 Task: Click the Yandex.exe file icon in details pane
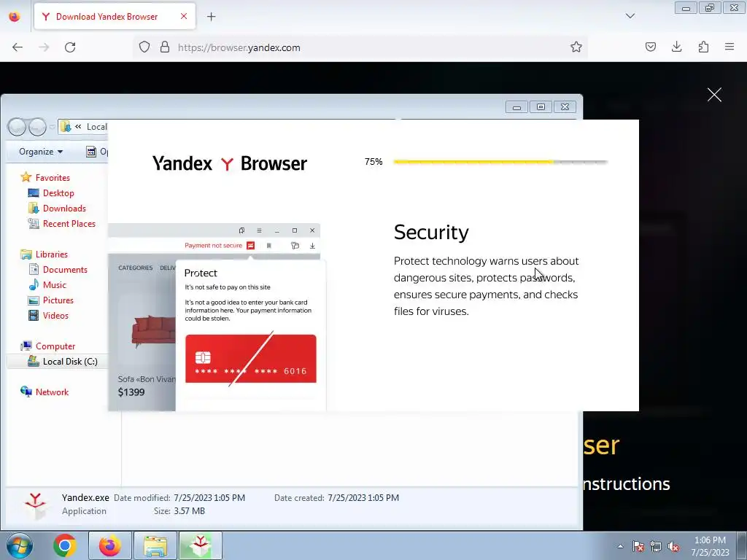click(x=35, y=506)
